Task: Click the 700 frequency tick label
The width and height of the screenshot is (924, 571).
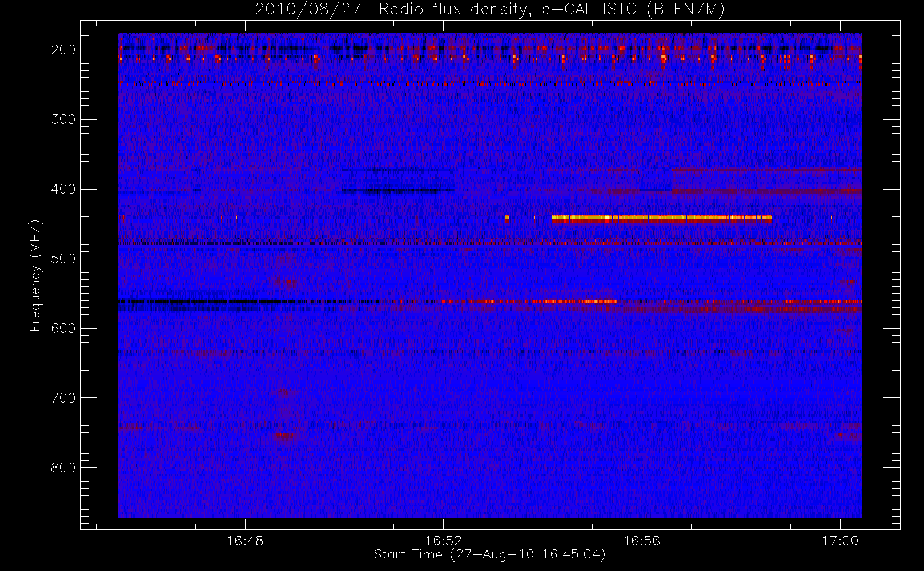Action: tap(63, 398)
